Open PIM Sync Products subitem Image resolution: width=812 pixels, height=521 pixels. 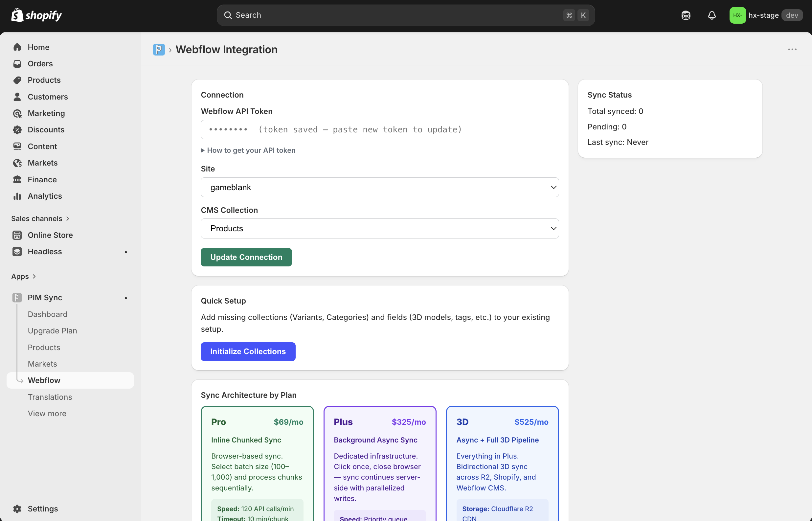(x=44, y=348)
